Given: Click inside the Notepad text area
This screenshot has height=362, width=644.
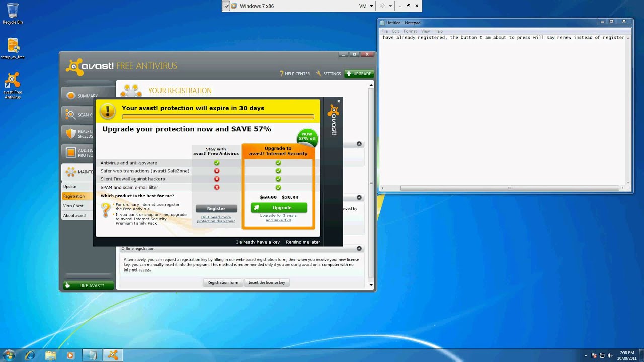Looking at the screenshot, I should (x=503, y=111).
